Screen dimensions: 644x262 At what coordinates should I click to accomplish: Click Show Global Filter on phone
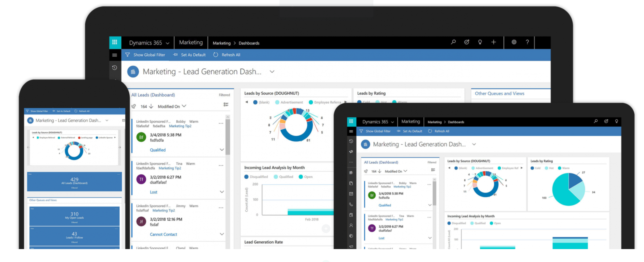point(37,111)
